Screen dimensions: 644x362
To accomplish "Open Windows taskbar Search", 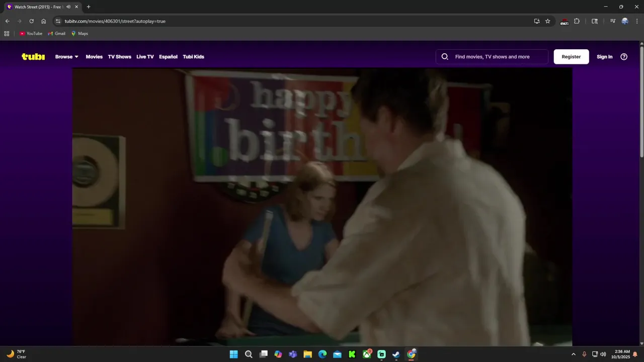I will pyautogui.click(x=249, y=354).
